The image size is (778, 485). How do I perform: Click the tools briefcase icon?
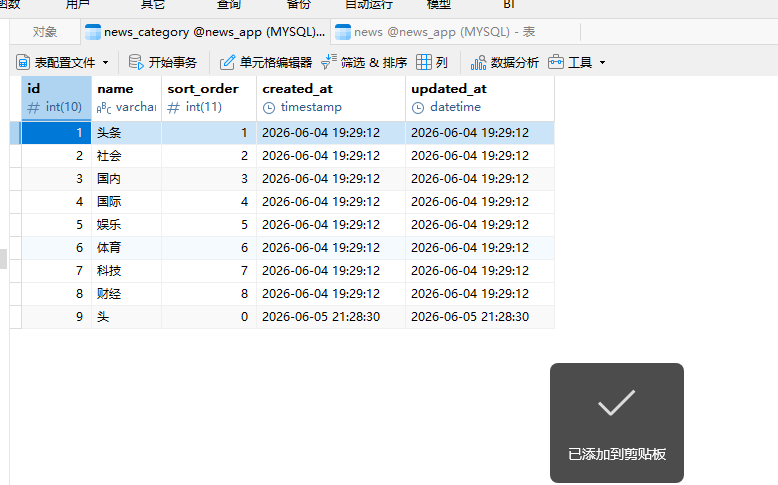tap(556, 62)
